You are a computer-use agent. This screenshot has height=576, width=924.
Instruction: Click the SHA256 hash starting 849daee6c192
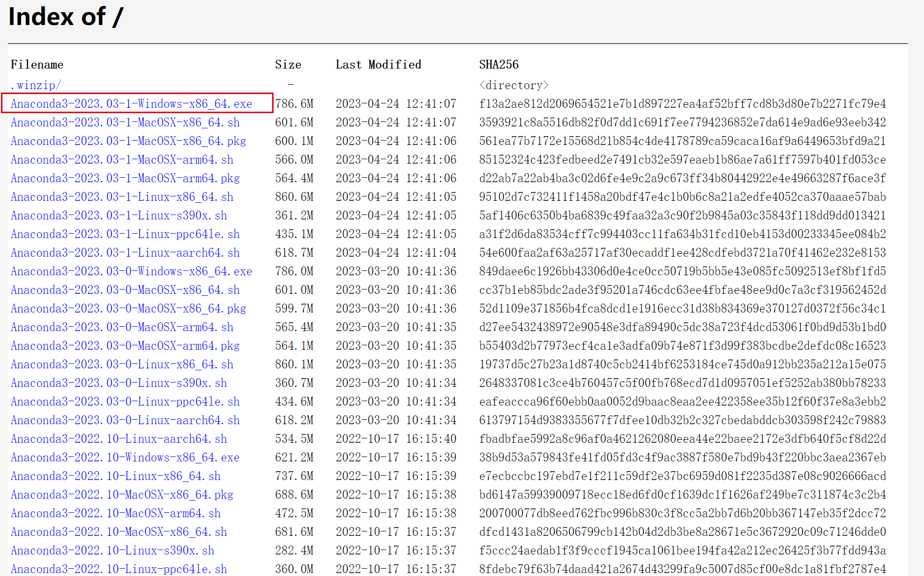[683, 271]
